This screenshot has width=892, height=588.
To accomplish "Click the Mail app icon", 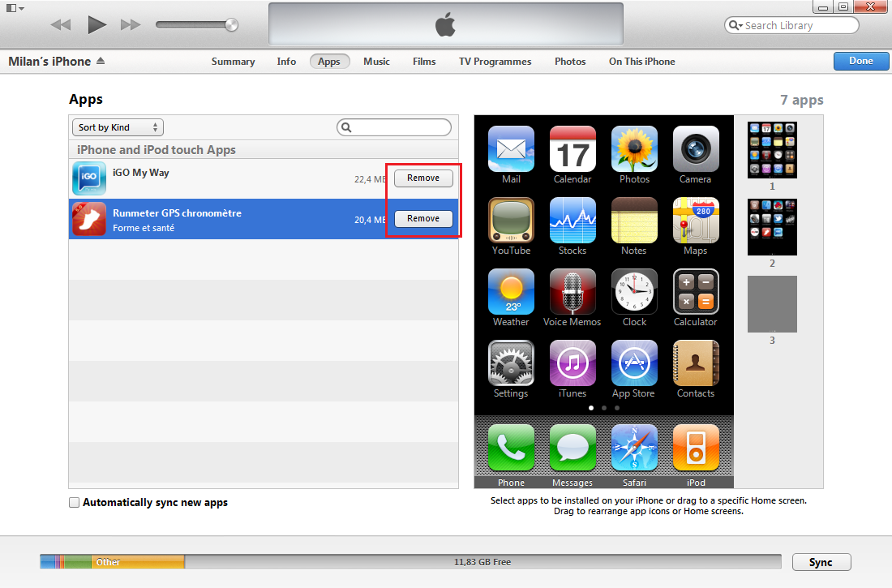I will [x=511, y=149].
